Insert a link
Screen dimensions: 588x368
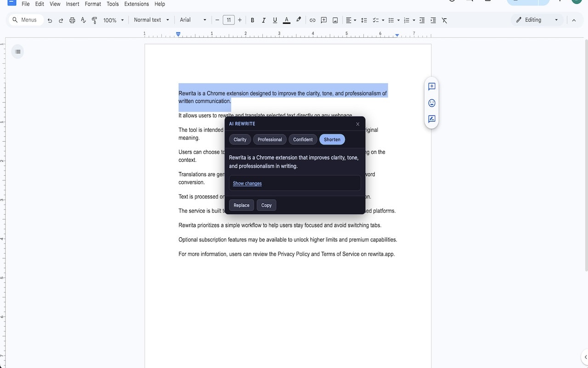312,20
